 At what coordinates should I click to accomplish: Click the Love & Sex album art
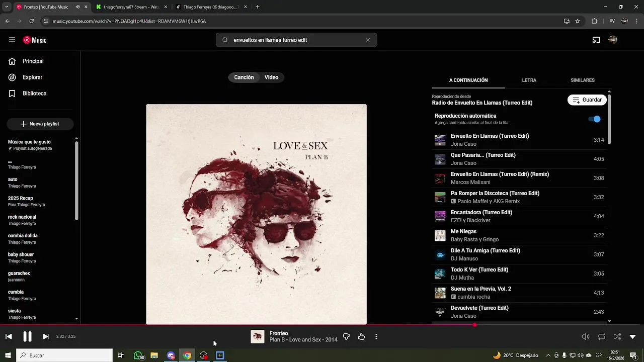pos(257,214)
